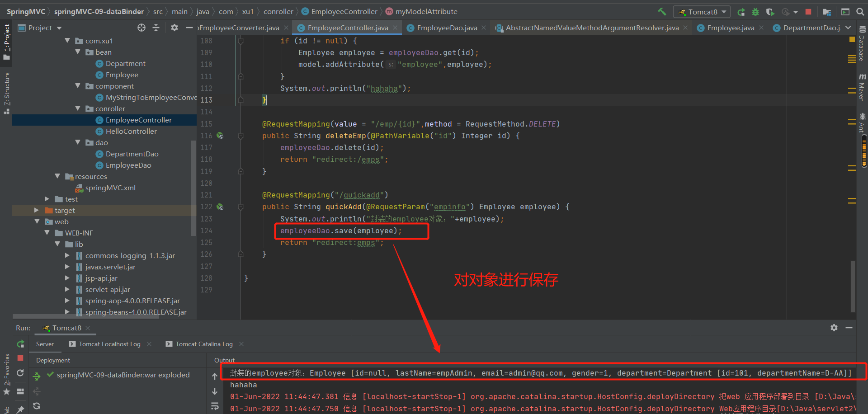Click the Locate/Select Opened File target icon
Image resolution: width=868 pixels, height=414 pixels.
click(x=142, y=28)
